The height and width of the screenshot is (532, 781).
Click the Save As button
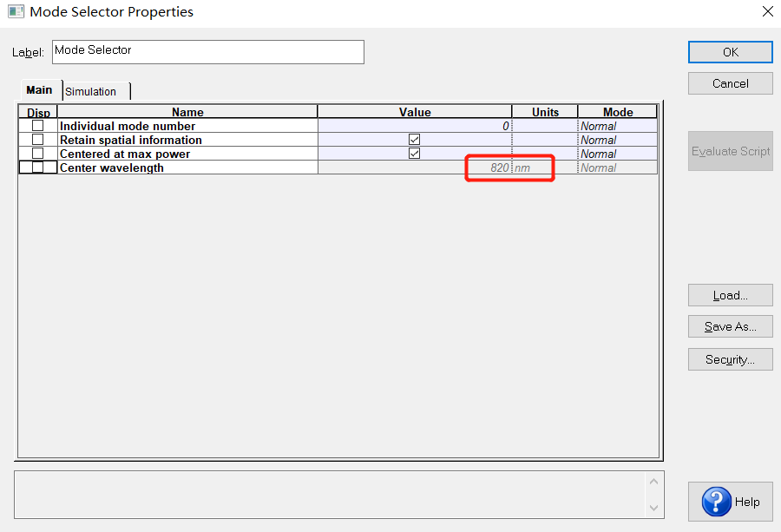pyautogui.click(x=730, y=326)
